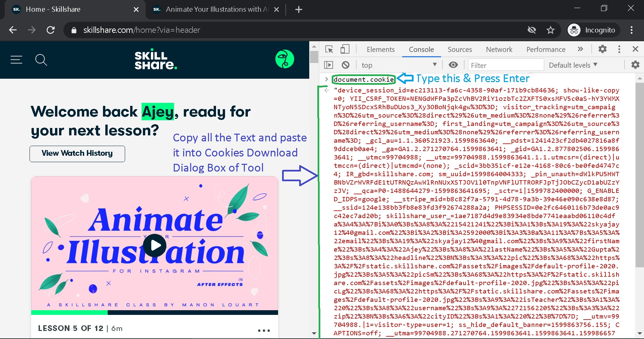Switch to the Elements tab

pos(381,50)
